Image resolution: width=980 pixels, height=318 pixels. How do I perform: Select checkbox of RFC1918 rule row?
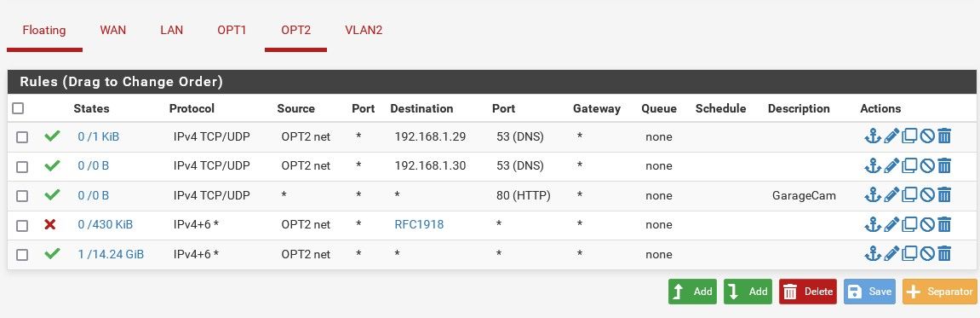(22, 225)
